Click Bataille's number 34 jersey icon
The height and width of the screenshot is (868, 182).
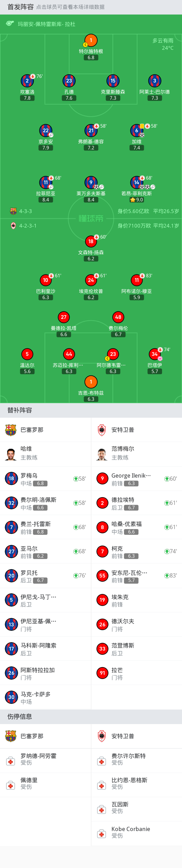(x=154, y=354)
